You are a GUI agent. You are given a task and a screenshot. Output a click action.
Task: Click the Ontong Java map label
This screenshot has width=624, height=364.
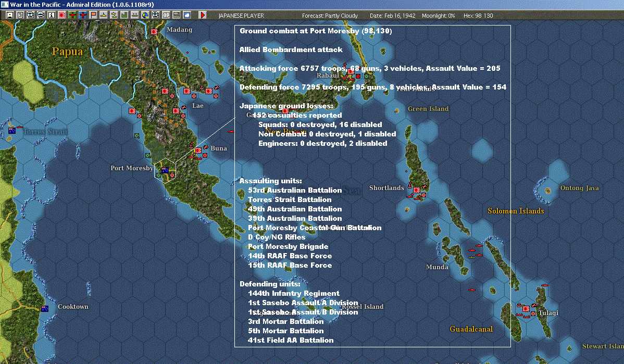(x=579, y=188)
